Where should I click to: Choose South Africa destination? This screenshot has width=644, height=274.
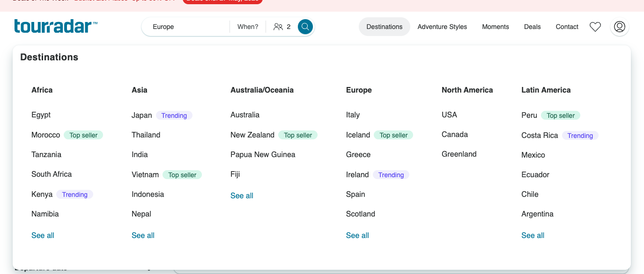tap(52, 174)
